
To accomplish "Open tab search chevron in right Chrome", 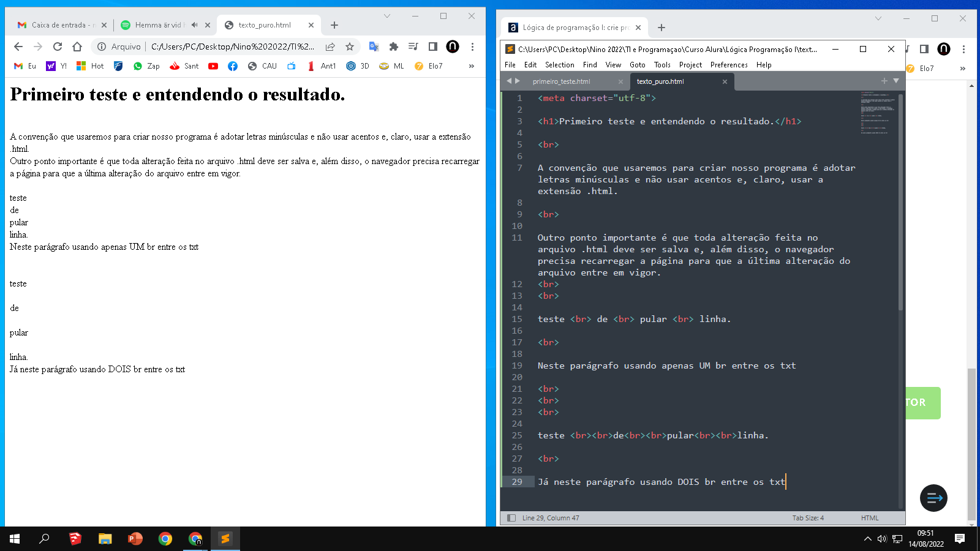I will point(878,18).
